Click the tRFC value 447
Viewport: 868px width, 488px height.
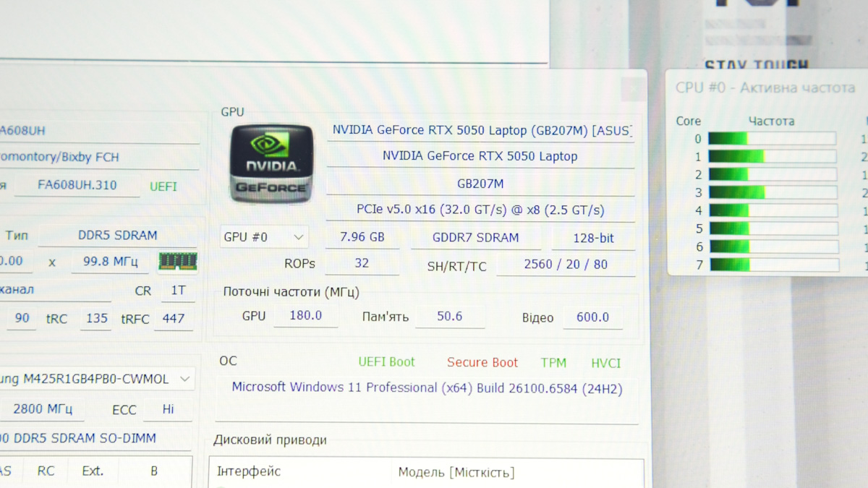(174, 319)
